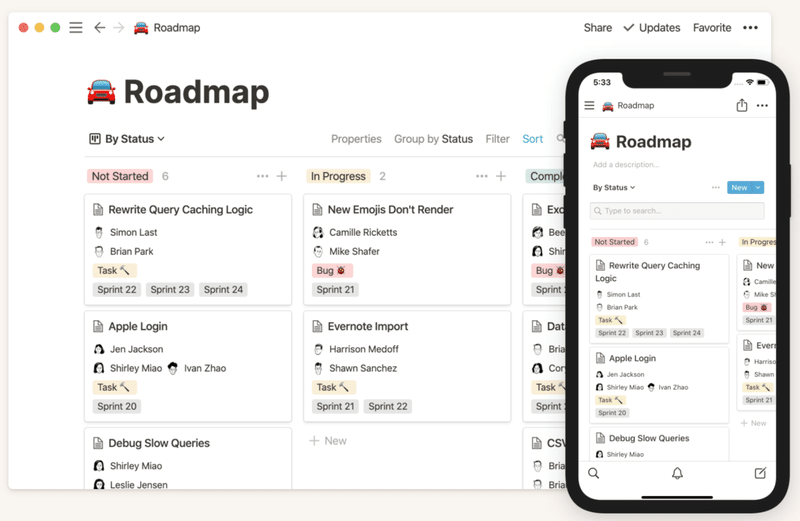Click Sprint 24 tag on desktop card
This screenshot has width=800, height=521.
click(x=223, y=290)
